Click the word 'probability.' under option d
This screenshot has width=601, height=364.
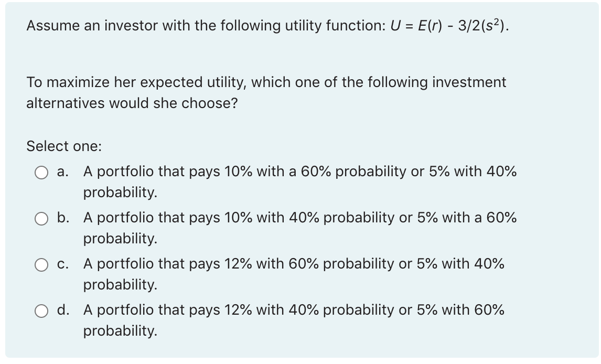[120, 331]
